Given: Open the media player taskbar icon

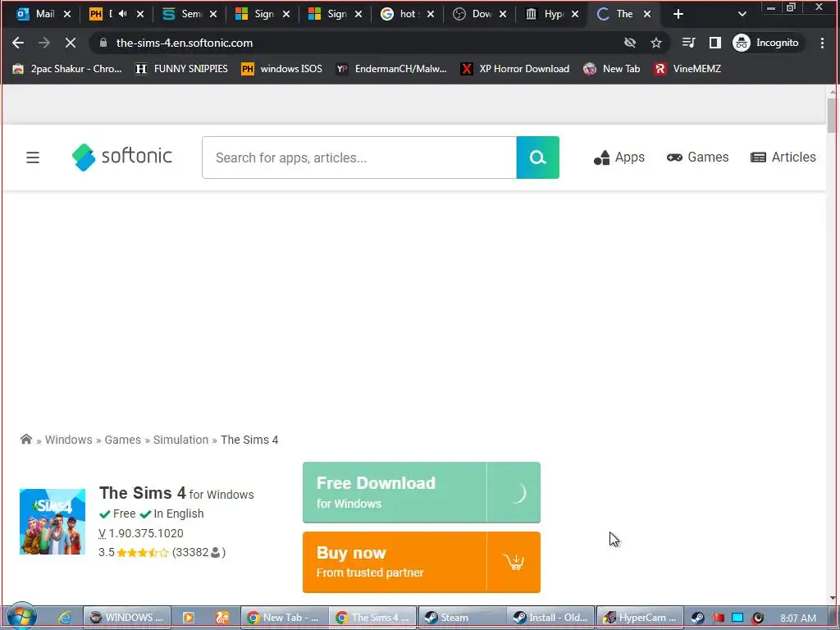Looking at the screenshot, I should click(x=189, y=618).
